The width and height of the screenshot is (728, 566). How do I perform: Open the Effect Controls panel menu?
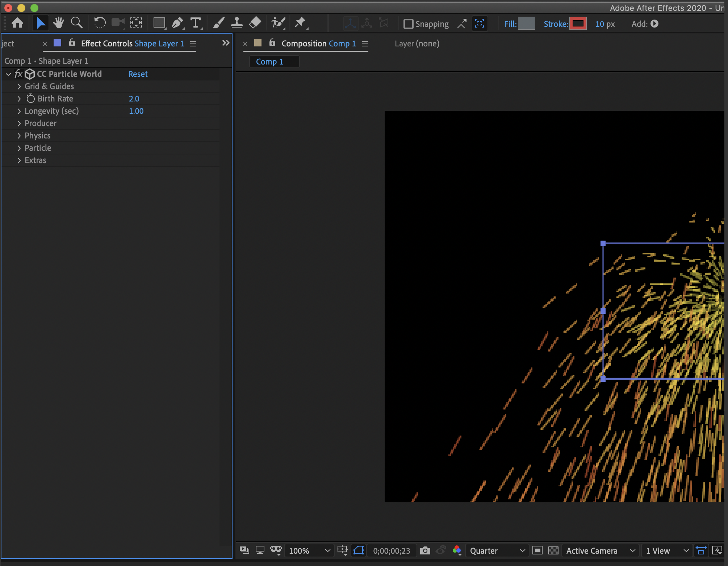pyautogui.click(x=193, y=44)
